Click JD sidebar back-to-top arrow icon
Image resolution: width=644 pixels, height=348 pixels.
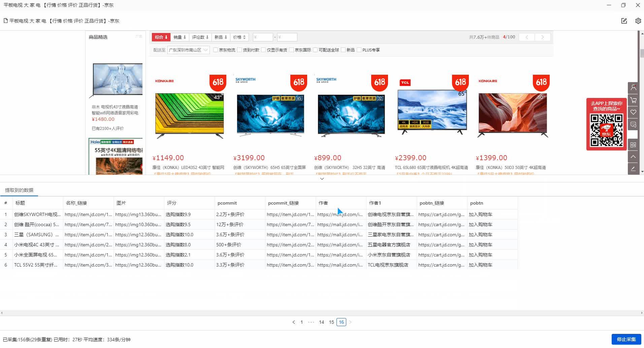(633, 157)
